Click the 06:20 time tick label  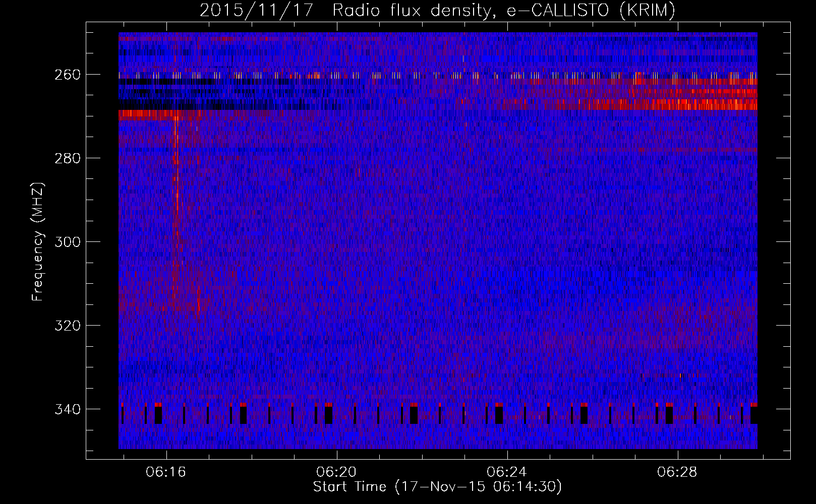[336, 472]
